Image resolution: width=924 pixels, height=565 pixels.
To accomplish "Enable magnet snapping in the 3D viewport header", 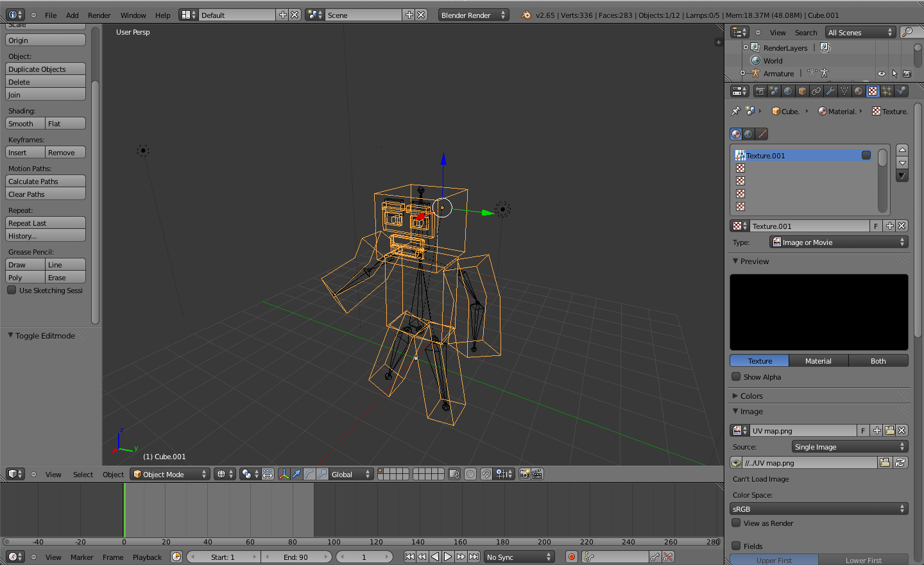I will coord(486,474).
